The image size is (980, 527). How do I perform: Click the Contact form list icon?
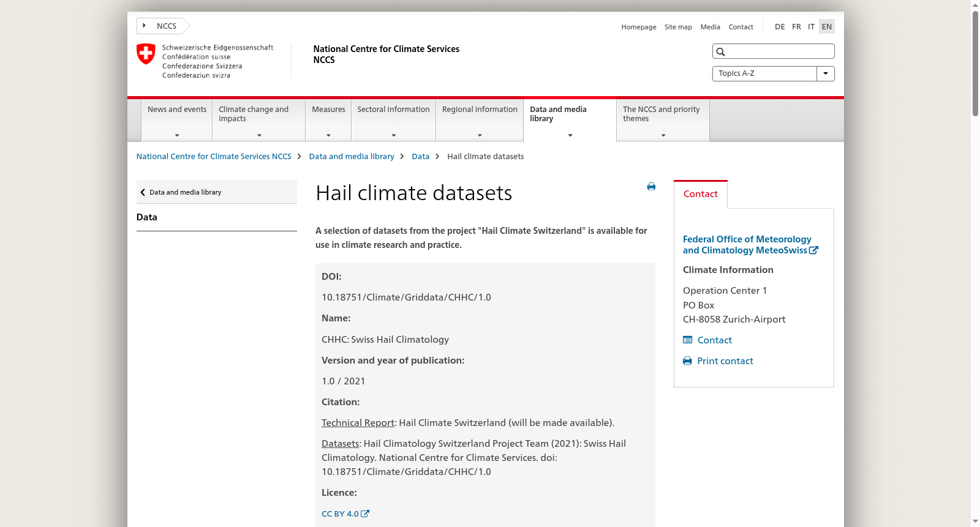[x=688, y=340]
